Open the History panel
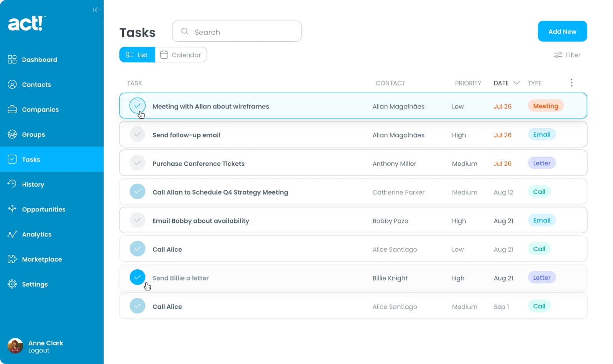The image size is (613, 364). click(x=33, y=184)
